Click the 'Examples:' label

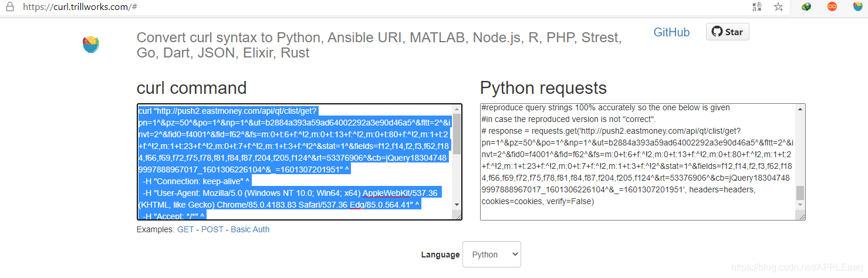click(x=156, y=229)
